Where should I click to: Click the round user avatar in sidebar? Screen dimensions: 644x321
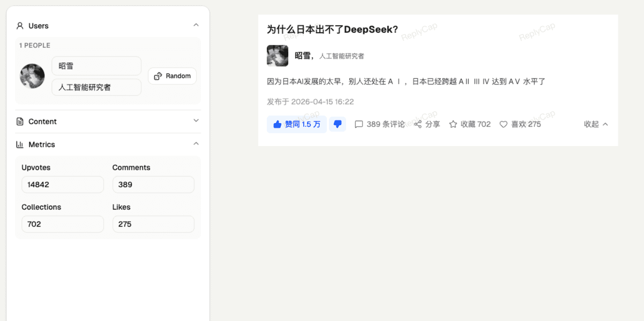coord(32,76)
